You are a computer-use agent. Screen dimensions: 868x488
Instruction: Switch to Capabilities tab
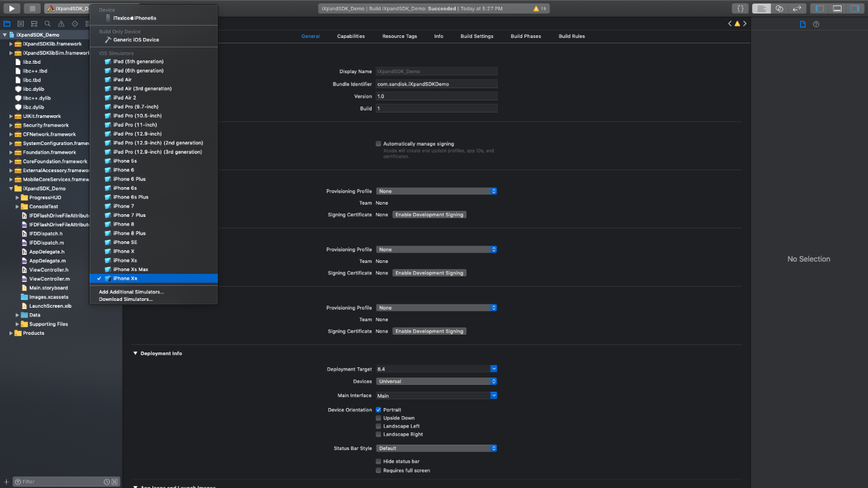(x=351, y=37)
